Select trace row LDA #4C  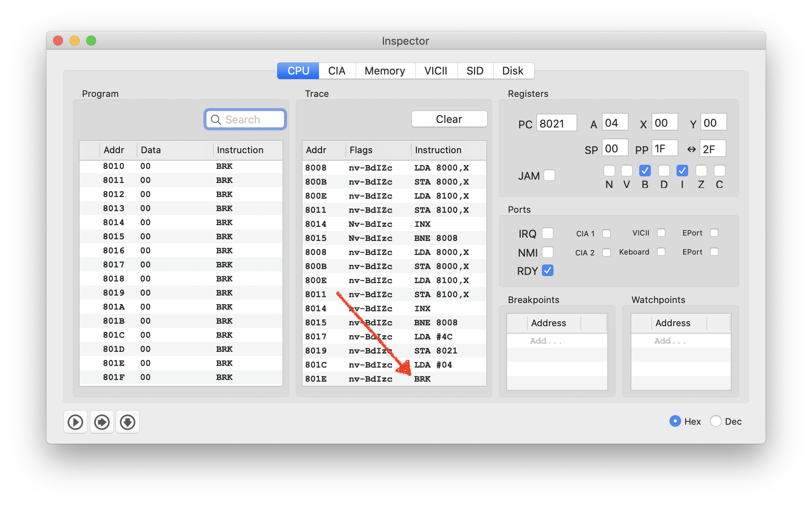click(394, 337)
